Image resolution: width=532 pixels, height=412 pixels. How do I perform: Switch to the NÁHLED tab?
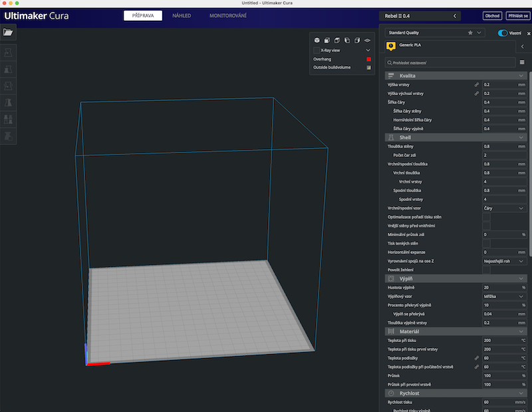pyautogui.click(x=182, y=15)
